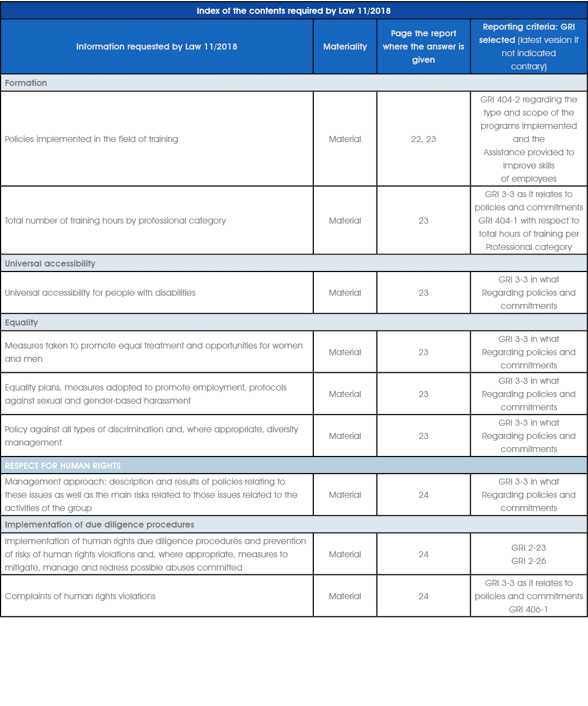This screenshot has height=706, width=588.
Task: Select 'Measures taken to promote equal treatment' cell
Action: (x=154, y=352)
